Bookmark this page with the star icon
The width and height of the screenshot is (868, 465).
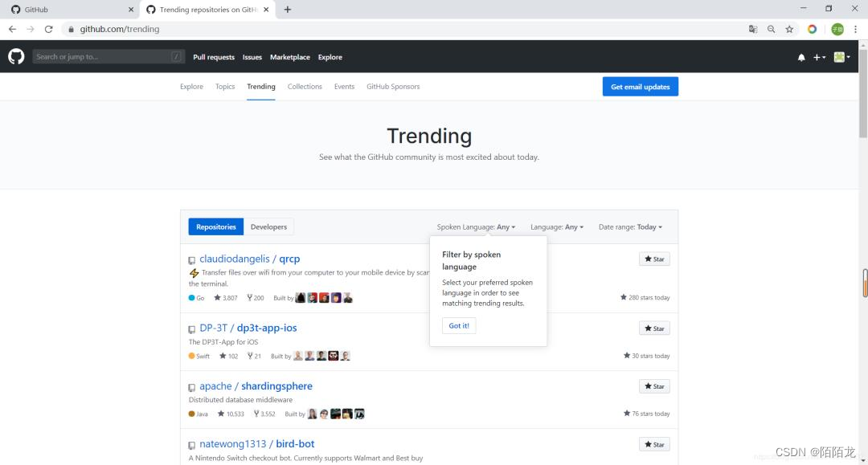tap(789, 29)
